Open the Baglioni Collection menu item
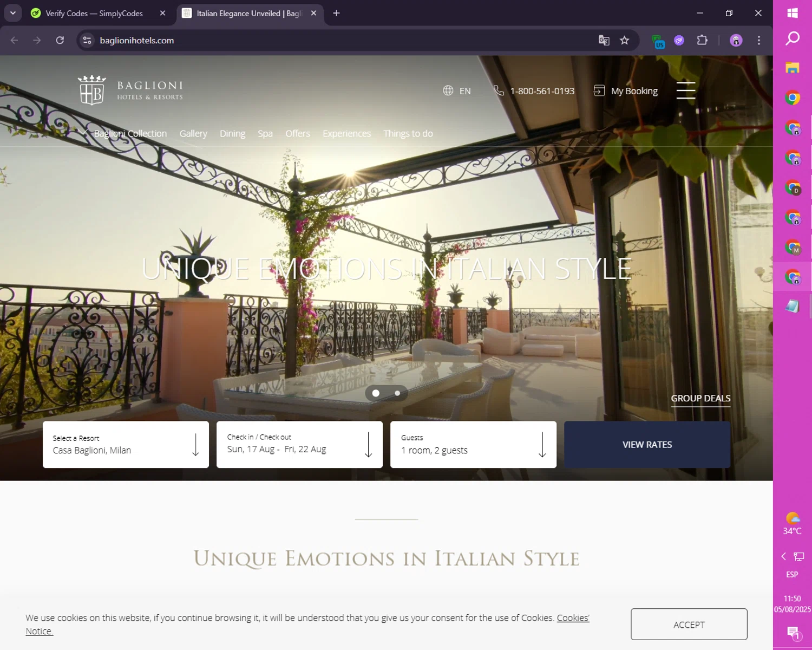This screenshot has height=650, width=812. pos(130,133)
